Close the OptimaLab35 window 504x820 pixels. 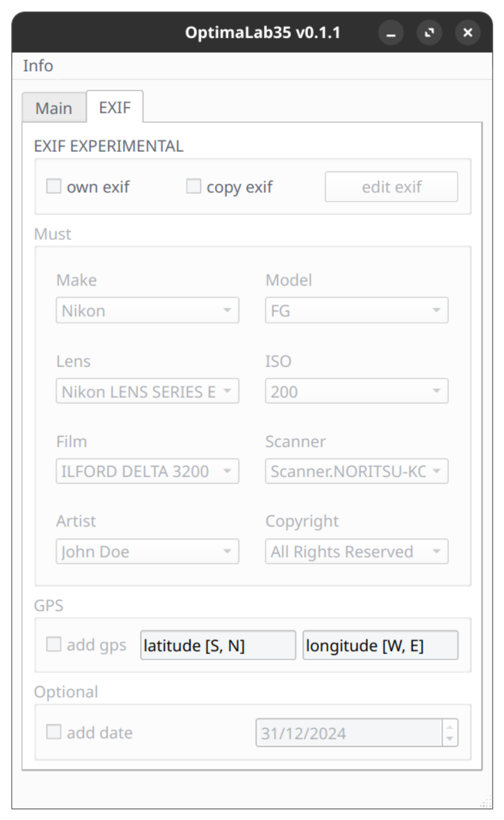click(x=468, y=33)
